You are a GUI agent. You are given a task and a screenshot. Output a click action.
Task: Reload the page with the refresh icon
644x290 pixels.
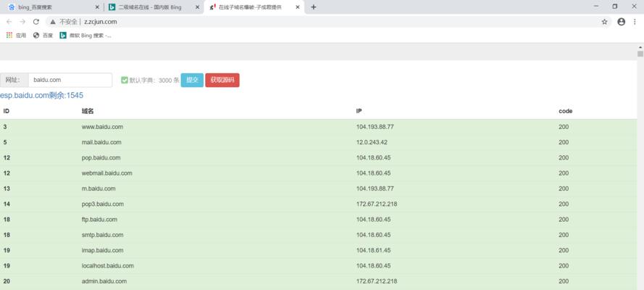36,22
